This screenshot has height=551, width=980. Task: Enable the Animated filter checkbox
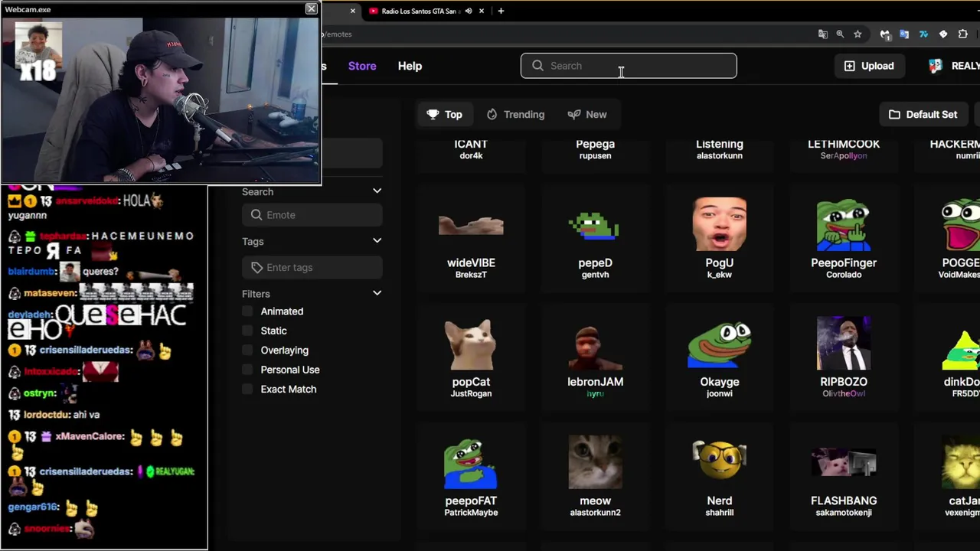[247, 311]
